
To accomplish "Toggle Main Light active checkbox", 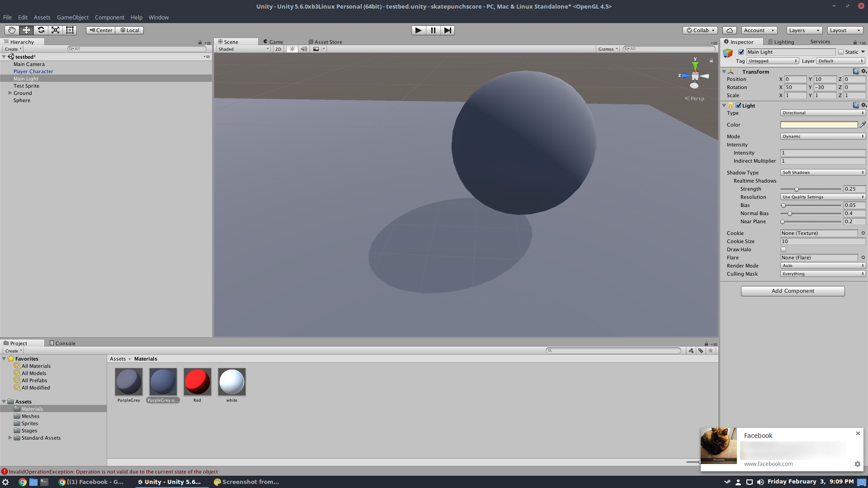I will point(741,52).
